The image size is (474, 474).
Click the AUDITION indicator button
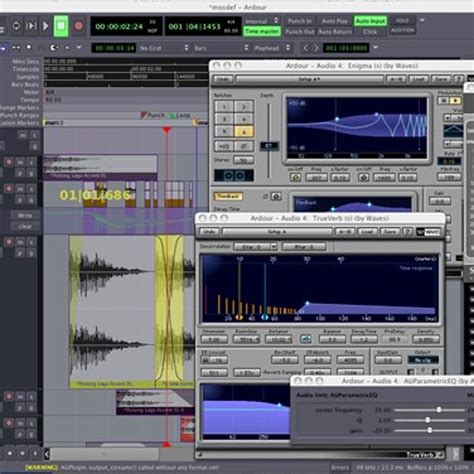click(402, 30)
